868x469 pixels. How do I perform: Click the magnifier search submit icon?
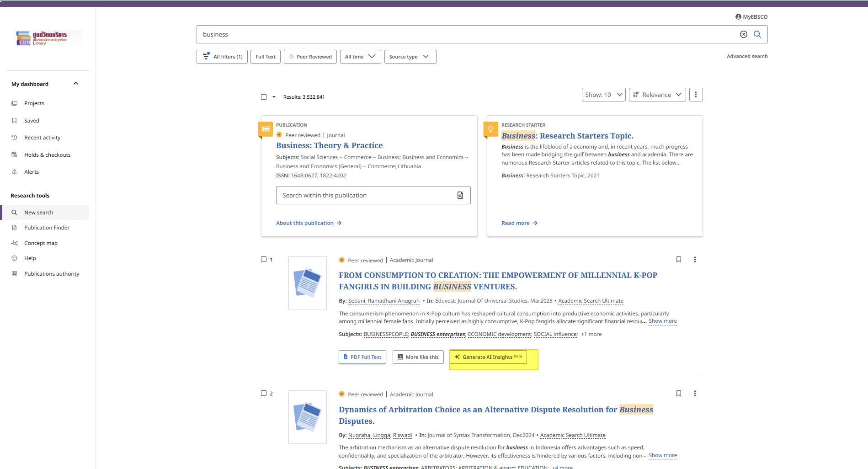click(757, 34)
